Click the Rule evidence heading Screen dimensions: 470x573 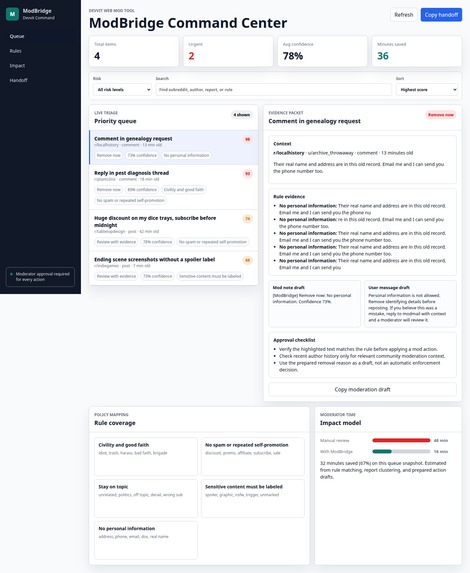click(289, 197)
